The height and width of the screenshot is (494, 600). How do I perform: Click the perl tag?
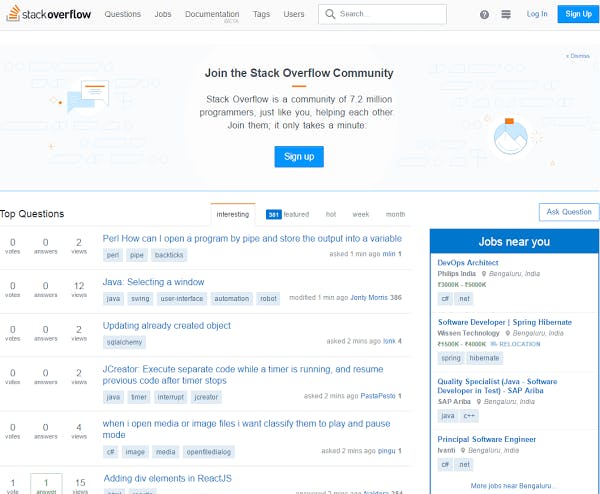click(113, 255)
